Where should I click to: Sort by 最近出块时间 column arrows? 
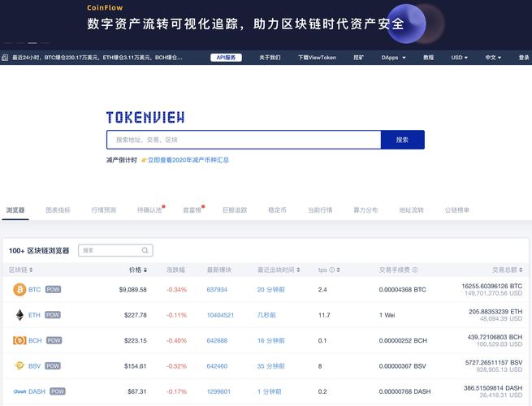pos(298,270)
